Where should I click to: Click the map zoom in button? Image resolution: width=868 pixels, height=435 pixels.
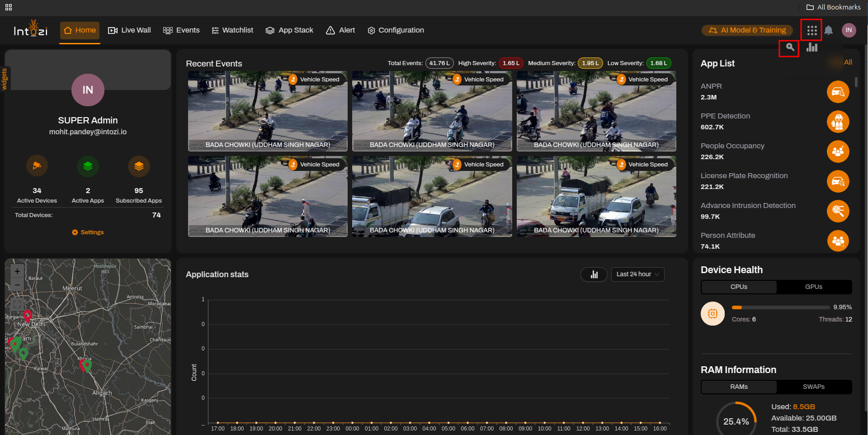[x=17, y=271]
